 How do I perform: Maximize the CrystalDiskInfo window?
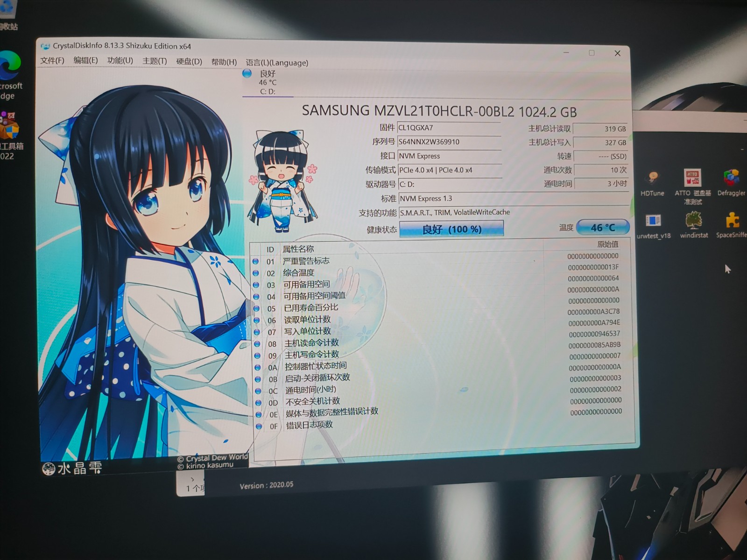click(x=592, y=53)
